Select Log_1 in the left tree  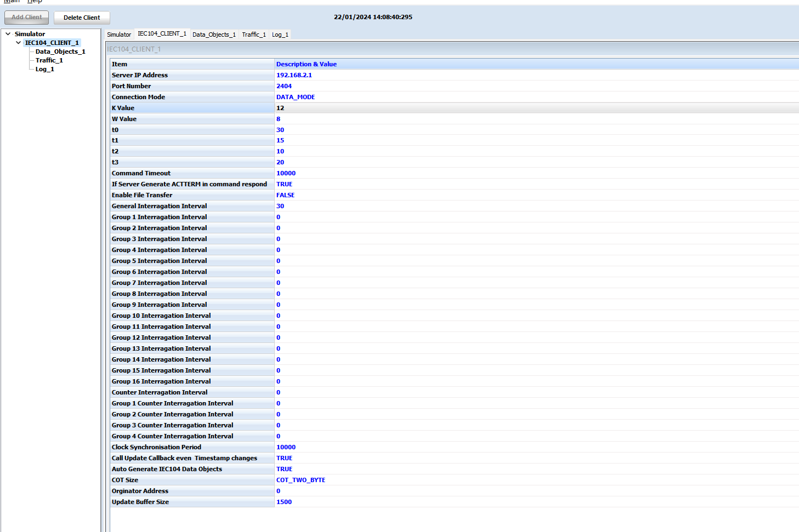tap(45, 69)
